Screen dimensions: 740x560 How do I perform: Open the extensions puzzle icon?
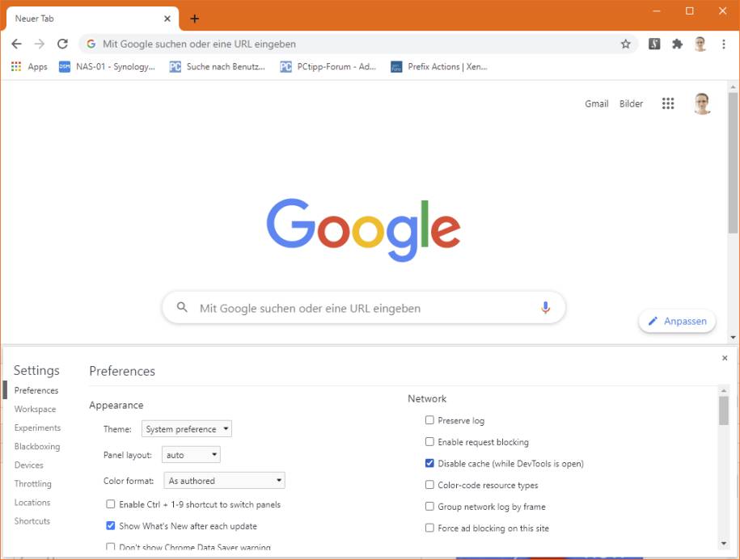[677, 44]
